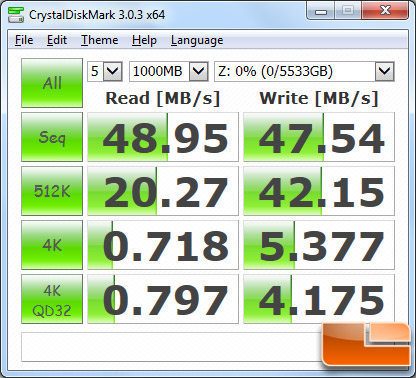Image resolution: width=416 pixels, height=378 pixels.
Task: Click the Seq read result 48.95
Action: [163, 137]
